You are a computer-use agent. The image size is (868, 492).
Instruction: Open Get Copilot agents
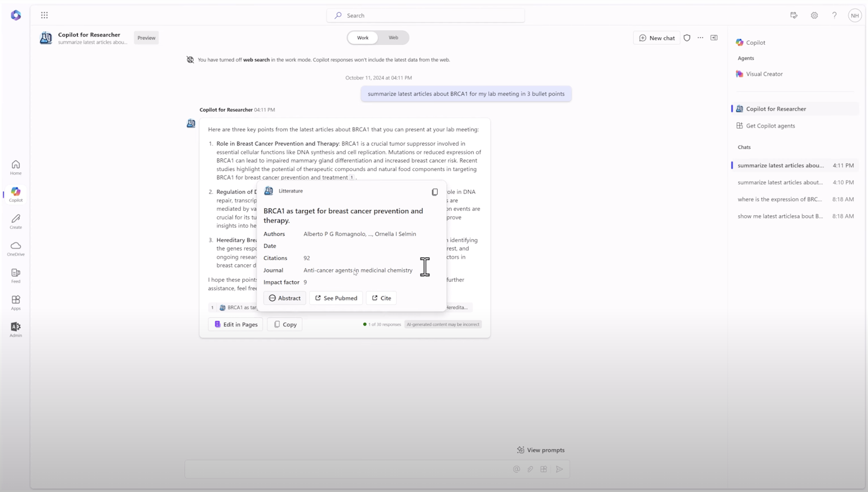(x=765, y=126)
